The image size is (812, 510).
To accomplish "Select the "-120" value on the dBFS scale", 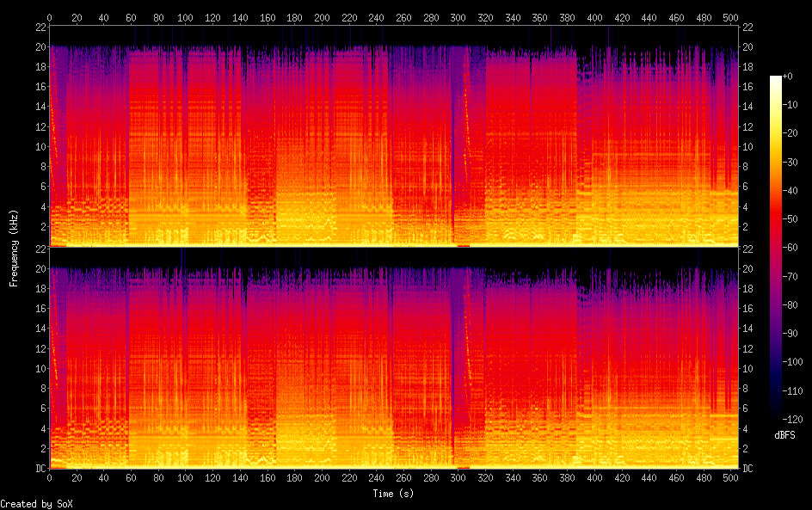I will [x=793, y=420].
